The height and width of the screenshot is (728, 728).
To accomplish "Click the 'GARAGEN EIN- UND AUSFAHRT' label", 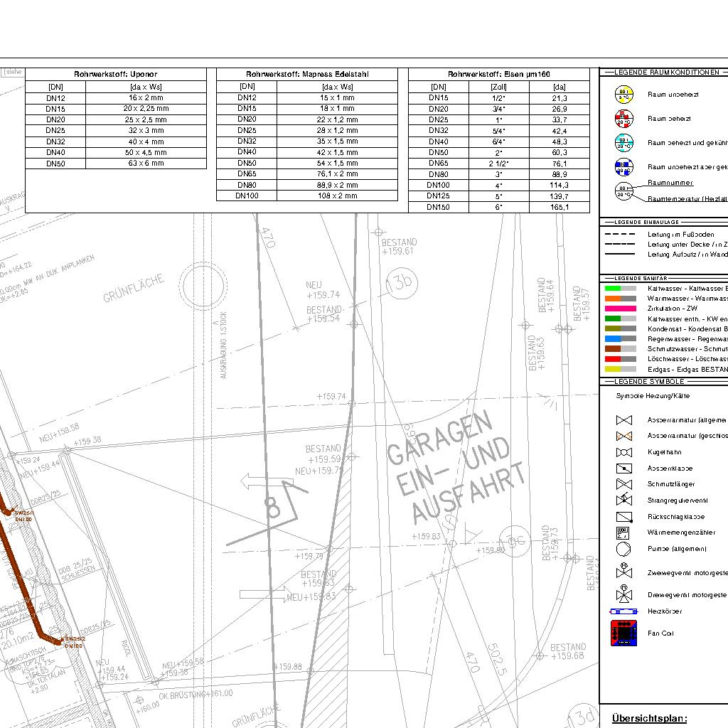I will [x=456, y=469].
